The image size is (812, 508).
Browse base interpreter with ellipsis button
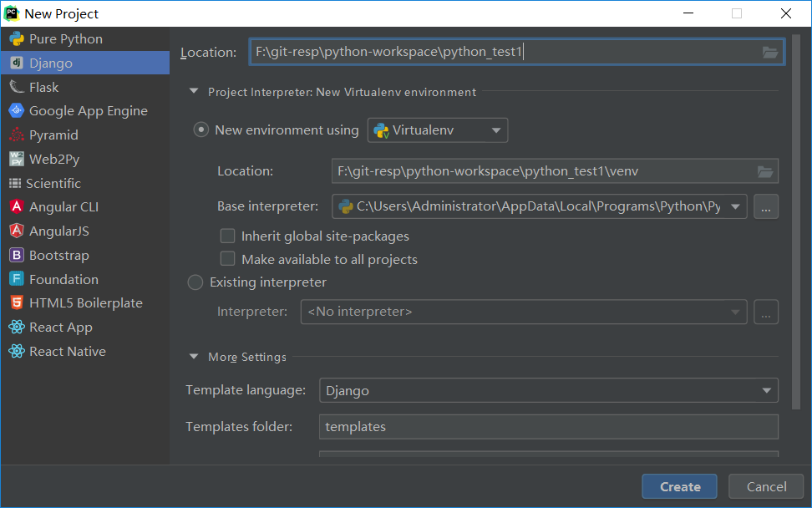(x=766, y=206)
